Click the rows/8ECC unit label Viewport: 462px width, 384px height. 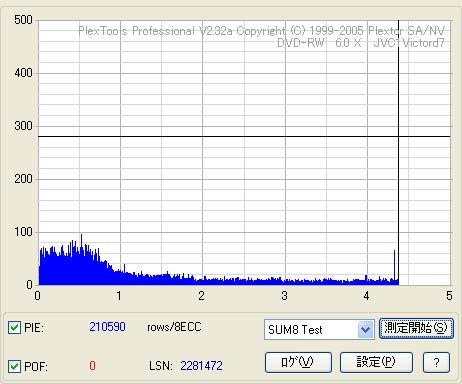coord(174,327)
